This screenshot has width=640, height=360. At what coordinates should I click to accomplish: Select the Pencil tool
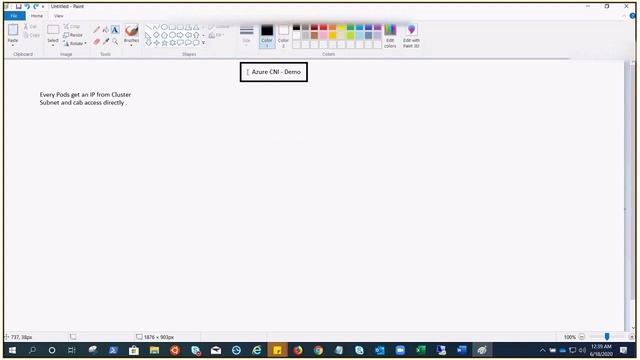click(96, 30)
